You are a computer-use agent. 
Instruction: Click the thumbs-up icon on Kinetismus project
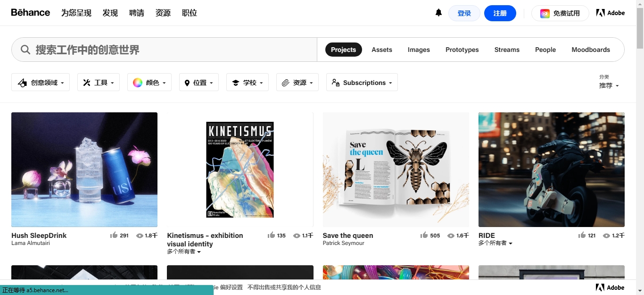(271, 235)
